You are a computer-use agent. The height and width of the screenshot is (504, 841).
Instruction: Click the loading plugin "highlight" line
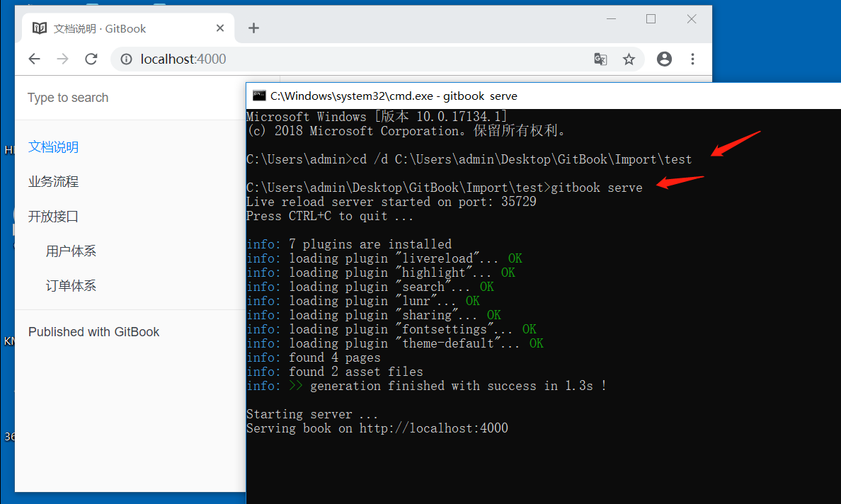(x=381, y=273)
